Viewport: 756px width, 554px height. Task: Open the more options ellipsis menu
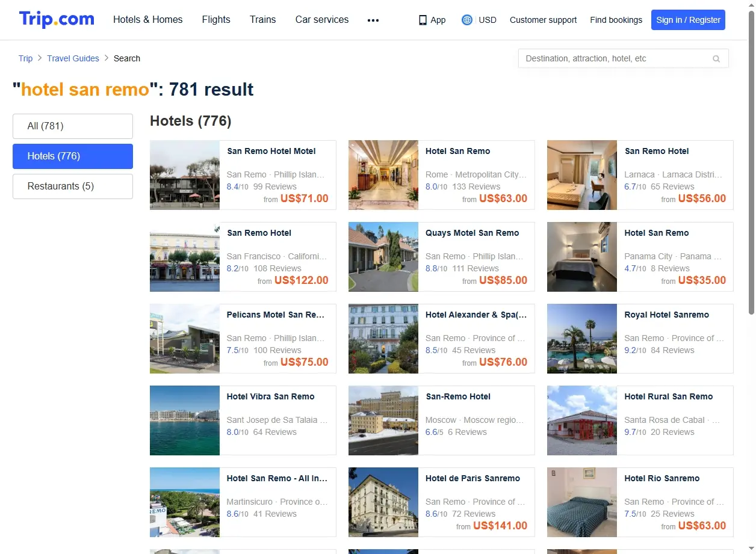click(373, 20)
